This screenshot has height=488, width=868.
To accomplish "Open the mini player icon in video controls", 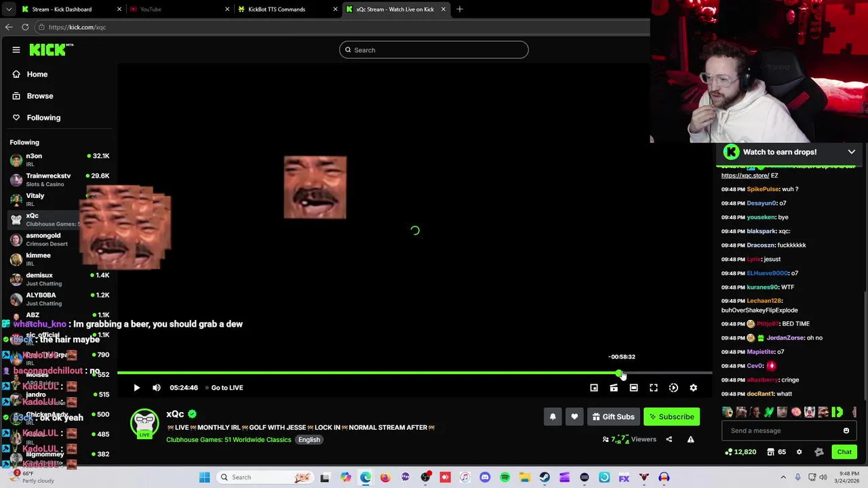I will pyautogui.click(x=594, y=388).
